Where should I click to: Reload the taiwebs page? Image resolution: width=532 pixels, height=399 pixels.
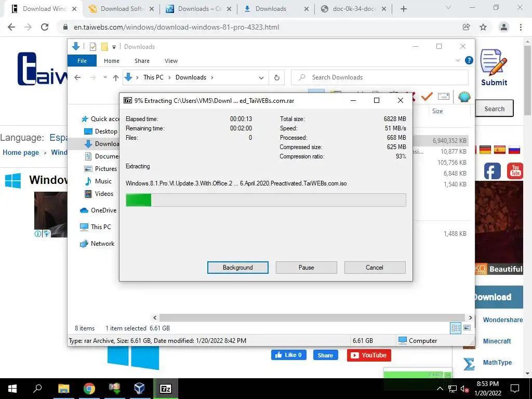(x=45, y=27)
